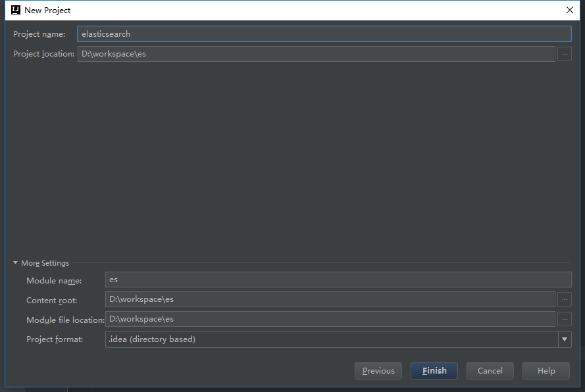The image size is (585, 392).
Task: Click the 'Module file location:' label
Action: [65, 320]
